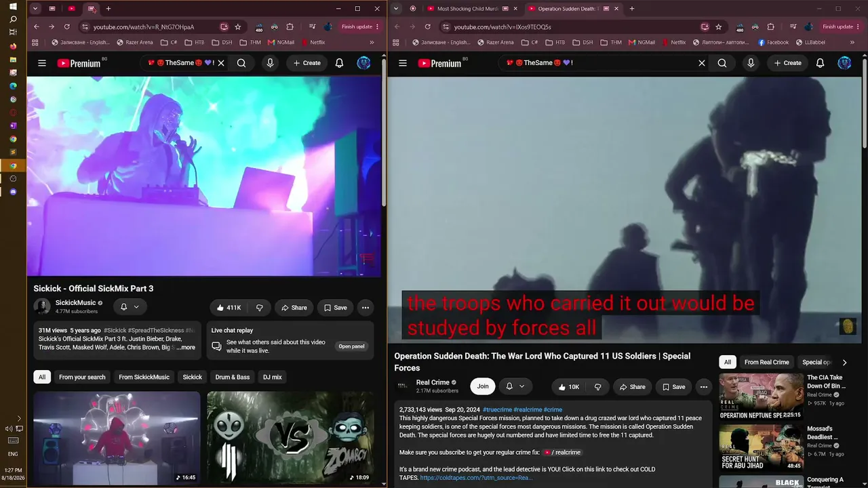Open NGMail bookmark in left window
The width and height of the screenshot is (868, 488).
(x=280, y=42)
